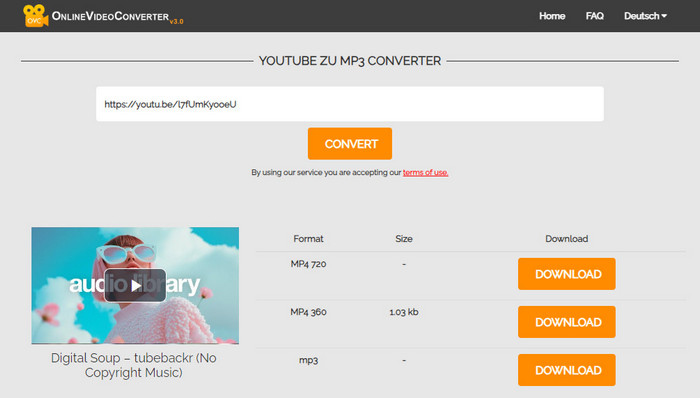Click the OnlineVideoConverter site title

[110, 17]
